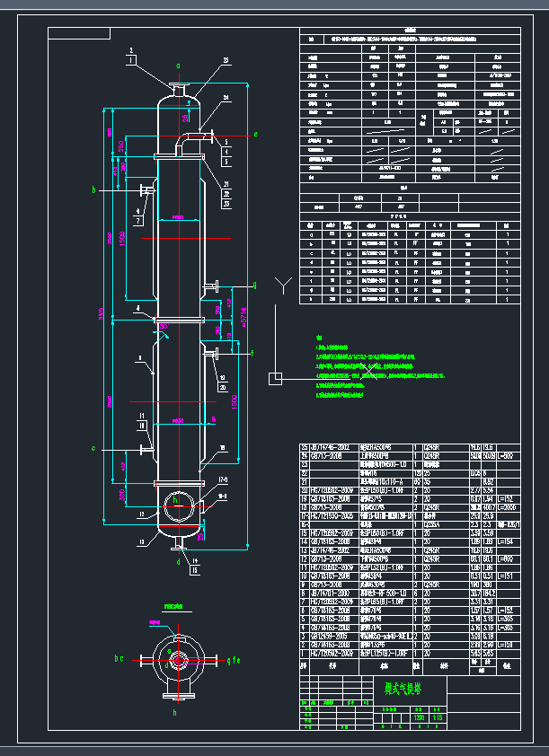This screenshot has height=756, width=549.
Task: Click '1250' value in the title block
Action: (x=420, y=718)
